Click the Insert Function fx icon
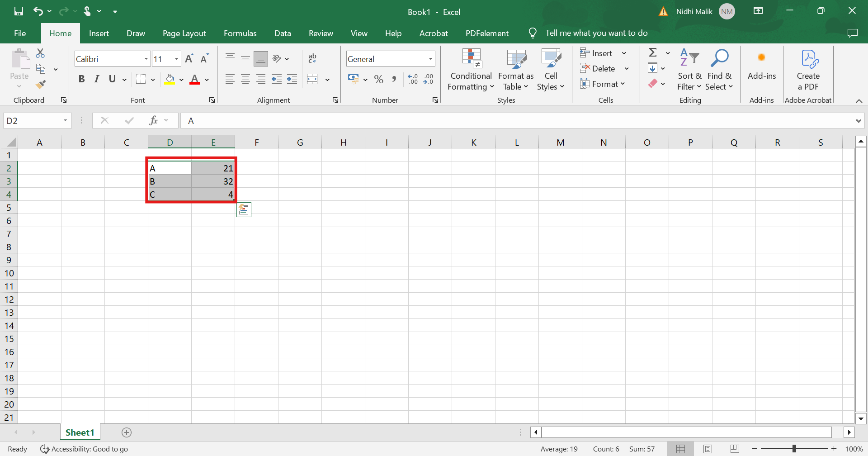Viewport: 868px width, 456px height. click(x=154, y=120)
